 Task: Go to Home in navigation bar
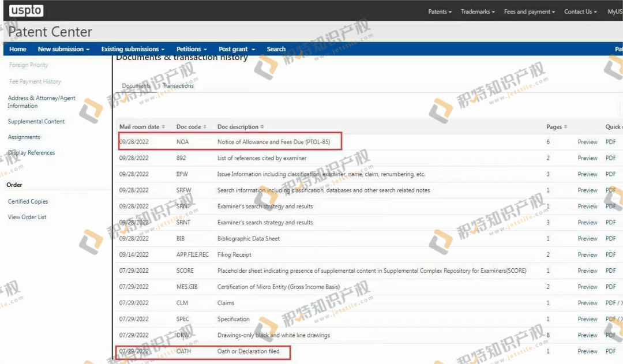point(18,49)
